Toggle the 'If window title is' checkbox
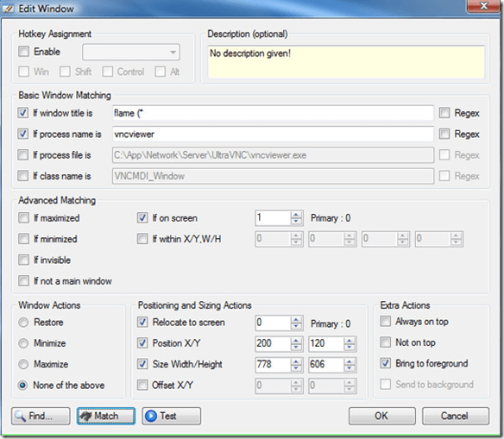Viewport: 504px width, 439px height. pyautogui.click(x=22, y=113)
